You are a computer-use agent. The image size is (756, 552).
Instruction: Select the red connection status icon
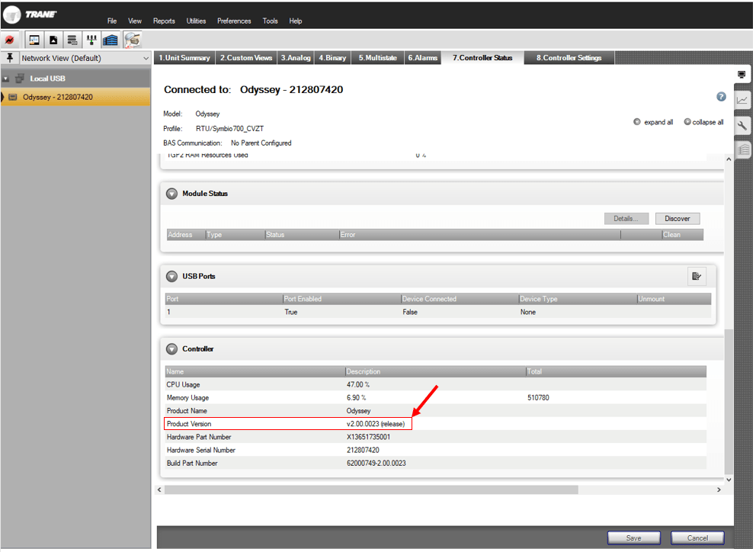point(10,39)
